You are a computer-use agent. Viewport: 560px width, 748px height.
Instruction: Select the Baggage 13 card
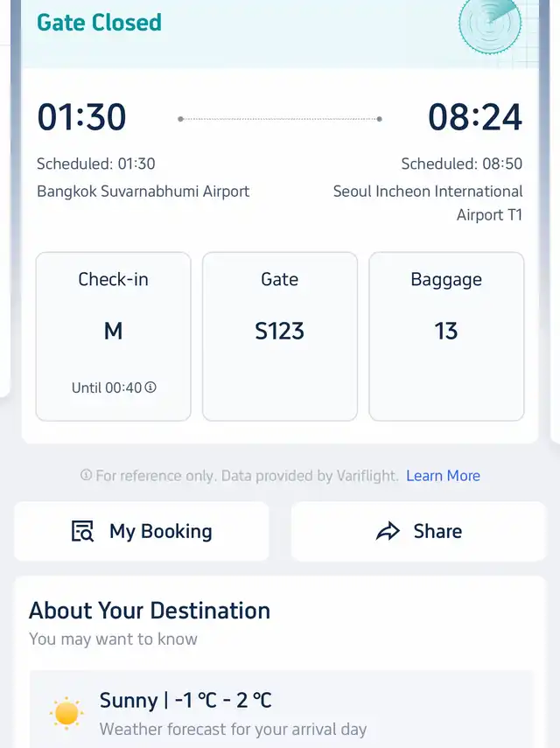point(446,336)
